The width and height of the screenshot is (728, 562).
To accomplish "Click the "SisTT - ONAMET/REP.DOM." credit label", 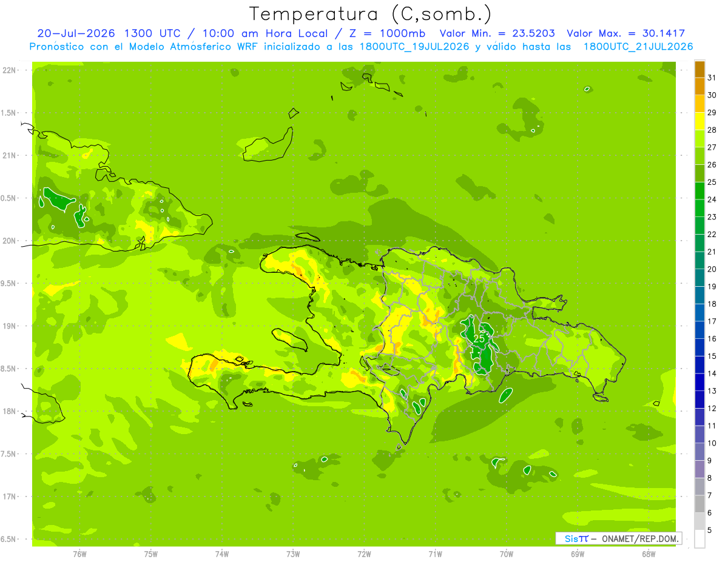I will [x=618, y=538].
